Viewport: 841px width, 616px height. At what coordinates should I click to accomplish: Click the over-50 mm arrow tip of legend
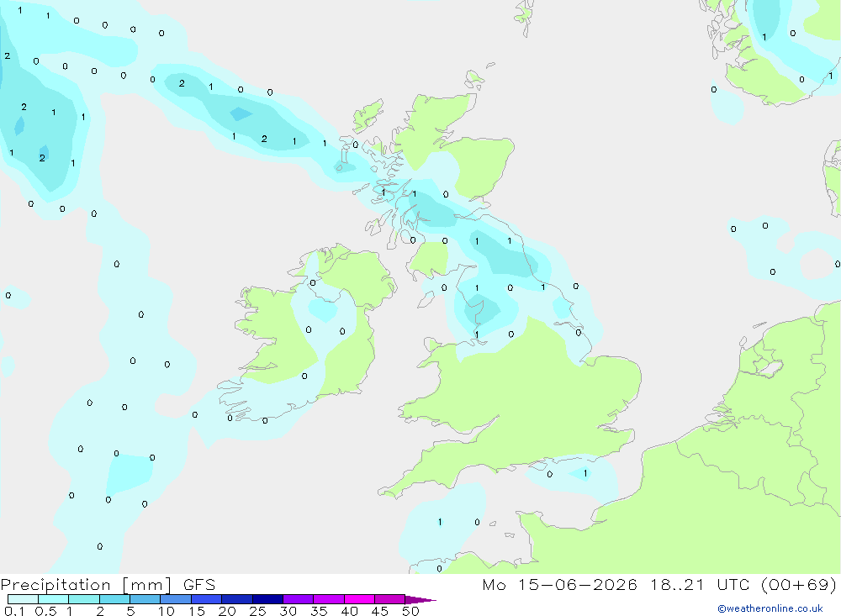[x=420, y=600]
